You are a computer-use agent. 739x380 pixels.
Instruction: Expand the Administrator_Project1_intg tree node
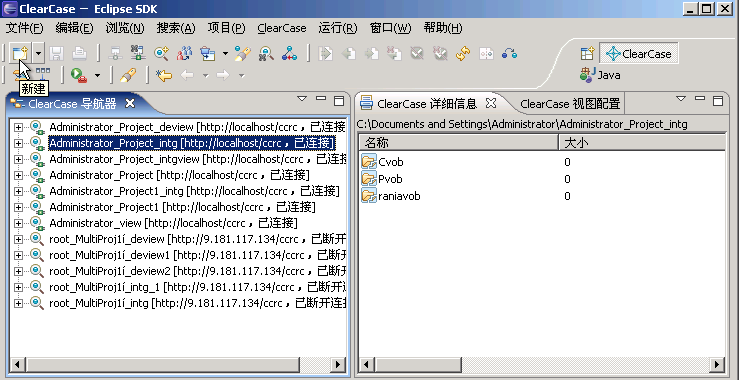pos(18,191)
